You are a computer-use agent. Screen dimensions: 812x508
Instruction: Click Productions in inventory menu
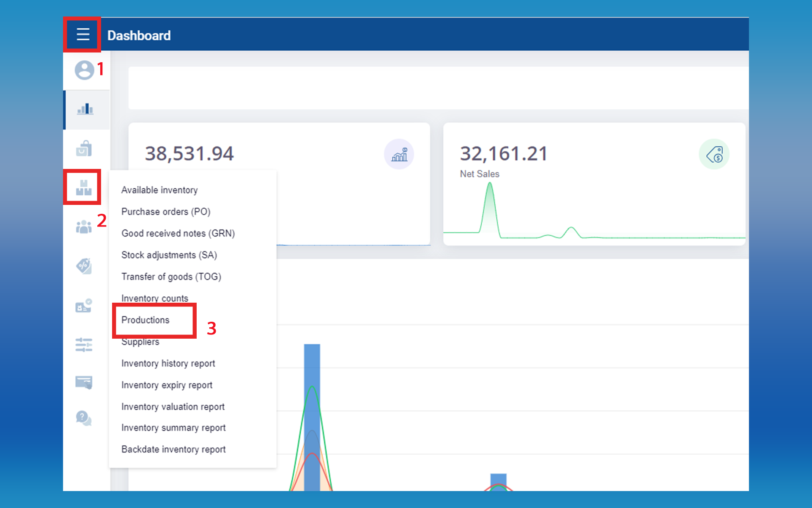(x=145, y=320)
